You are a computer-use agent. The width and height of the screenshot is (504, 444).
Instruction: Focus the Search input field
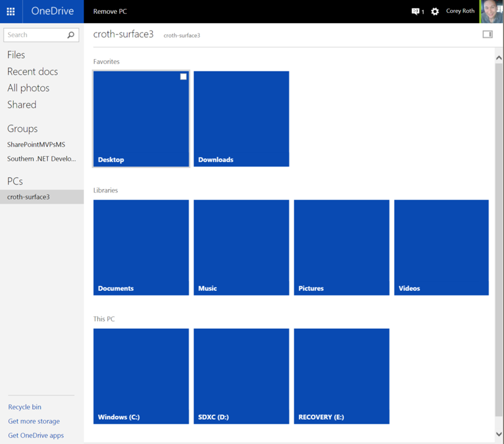pos(41,35)
